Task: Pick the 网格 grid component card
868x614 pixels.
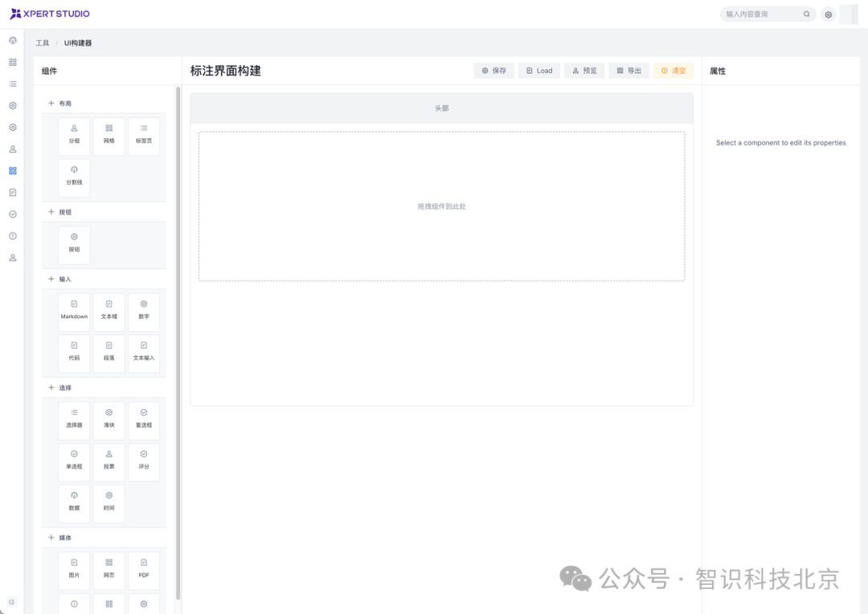Action: pyautogui.click(x=109, y=136)
